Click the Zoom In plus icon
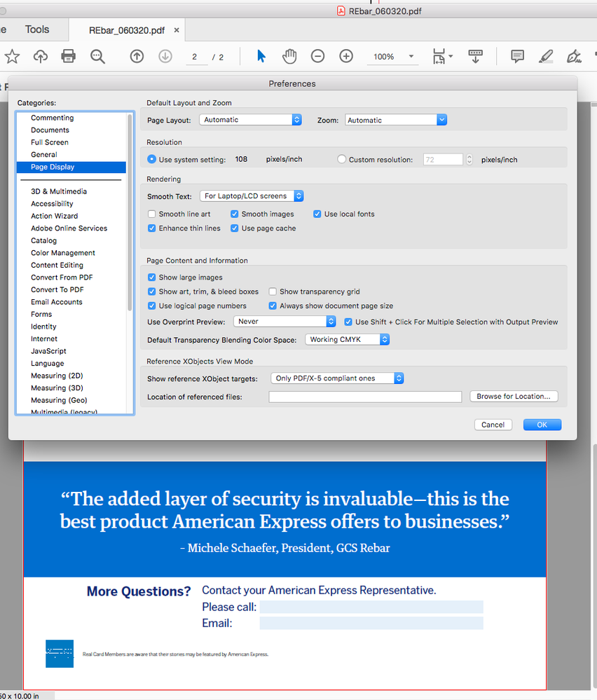 click(x=345, y=56)
